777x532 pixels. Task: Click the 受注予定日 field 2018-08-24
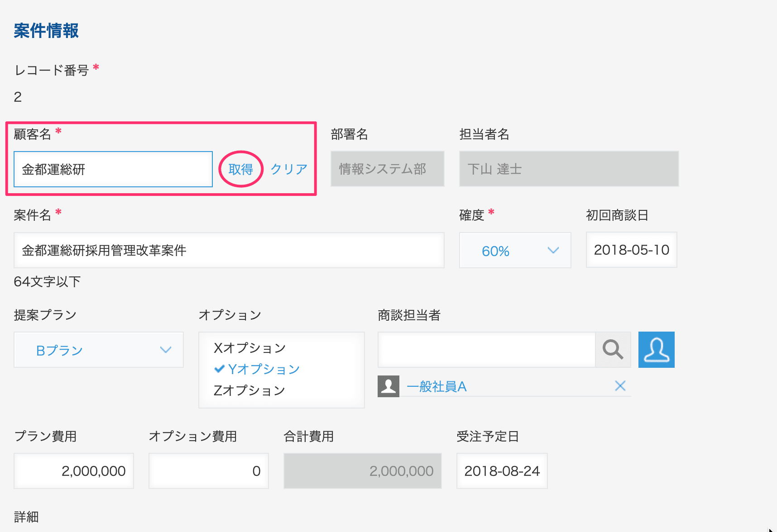(502, 471)
